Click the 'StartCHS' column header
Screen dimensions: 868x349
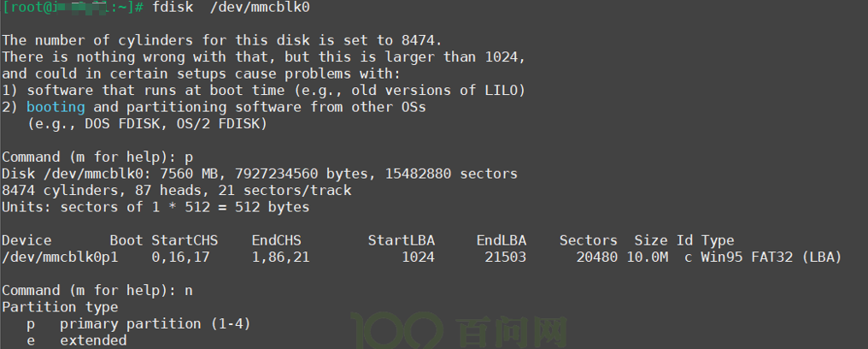click(x=185, y=240)
